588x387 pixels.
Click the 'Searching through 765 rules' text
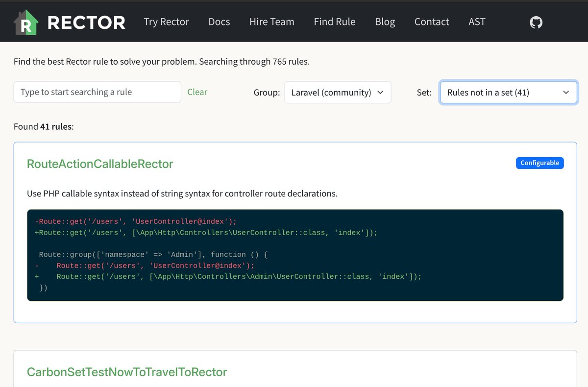coord(254,62)
